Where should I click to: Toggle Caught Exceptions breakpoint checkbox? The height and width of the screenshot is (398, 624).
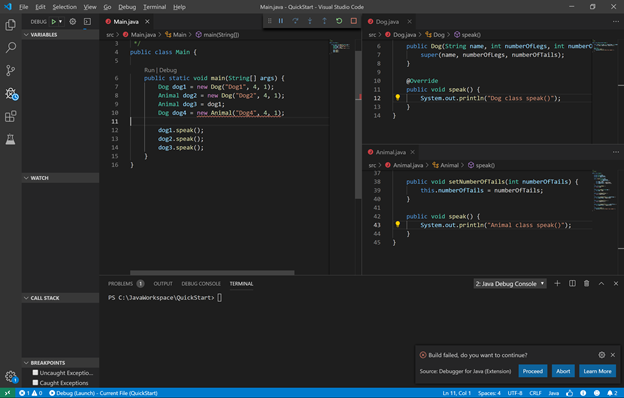click(x=35, y=382)
